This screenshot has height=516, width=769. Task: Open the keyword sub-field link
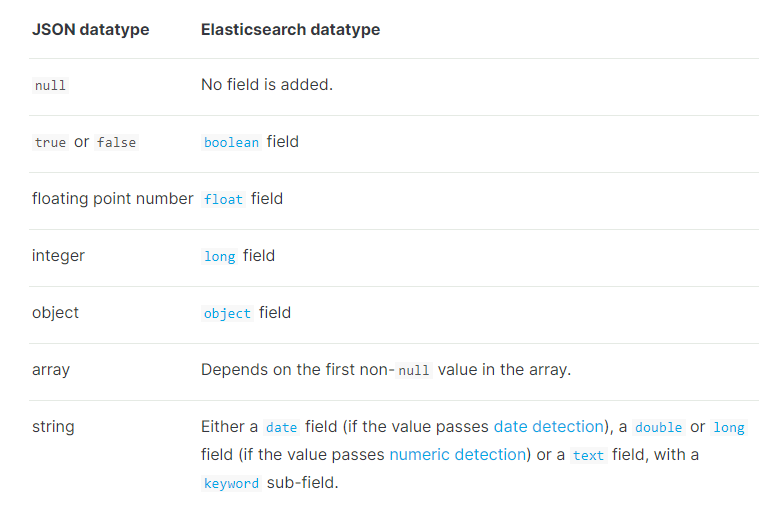click(231, 483)
